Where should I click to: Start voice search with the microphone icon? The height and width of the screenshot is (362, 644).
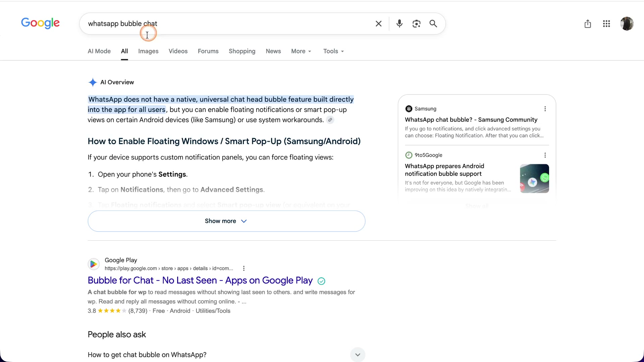point(399,24)
